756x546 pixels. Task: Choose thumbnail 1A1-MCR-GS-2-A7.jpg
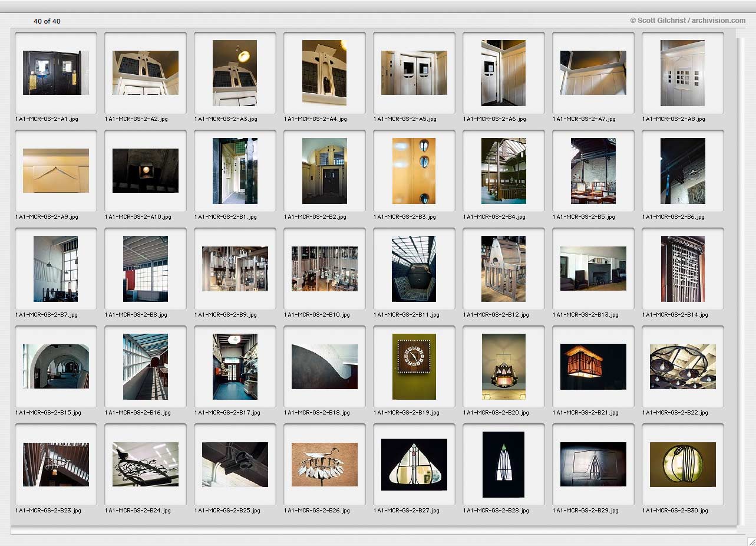593,73
